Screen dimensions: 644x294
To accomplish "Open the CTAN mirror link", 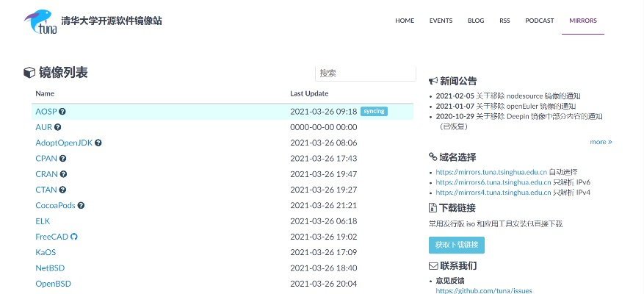I will coord(46,190).
